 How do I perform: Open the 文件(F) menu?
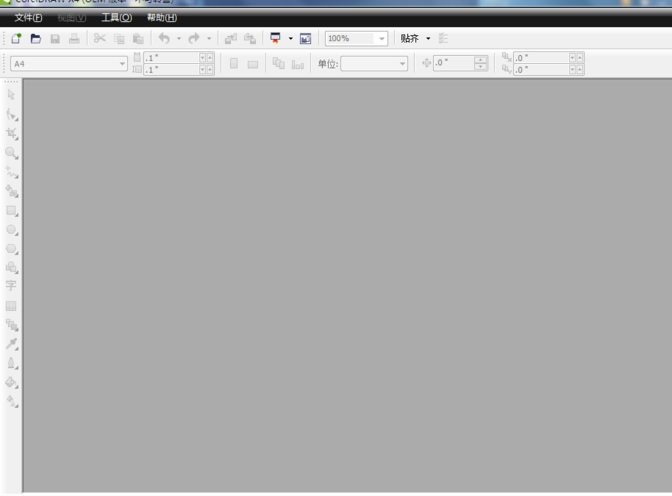click(x=28, y=18)
